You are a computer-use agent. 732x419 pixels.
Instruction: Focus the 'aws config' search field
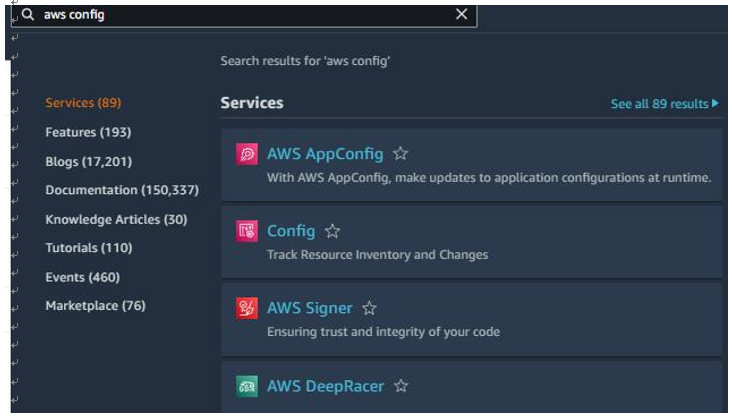(x=244, y=15)
